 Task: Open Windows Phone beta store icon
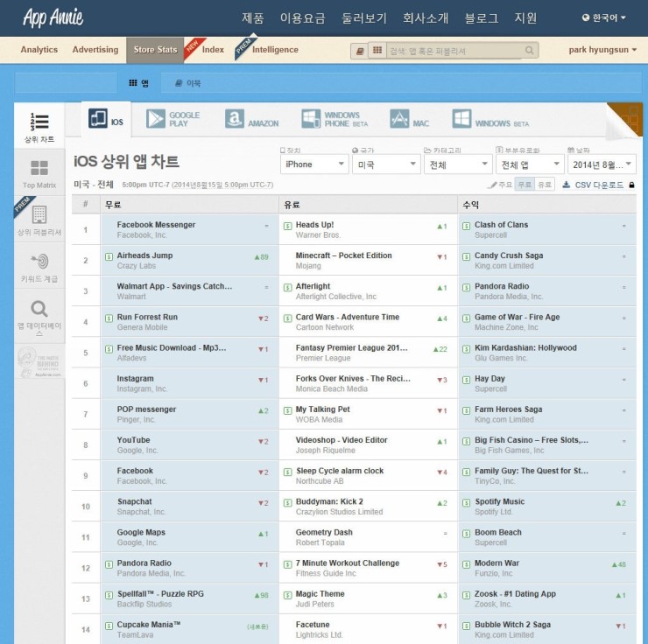pos(311,118)
